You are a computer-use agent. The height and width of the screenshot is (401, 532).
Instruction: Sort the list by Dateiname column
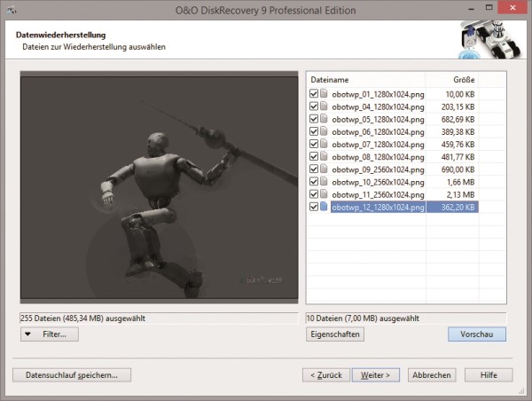[x=365, y=80]
